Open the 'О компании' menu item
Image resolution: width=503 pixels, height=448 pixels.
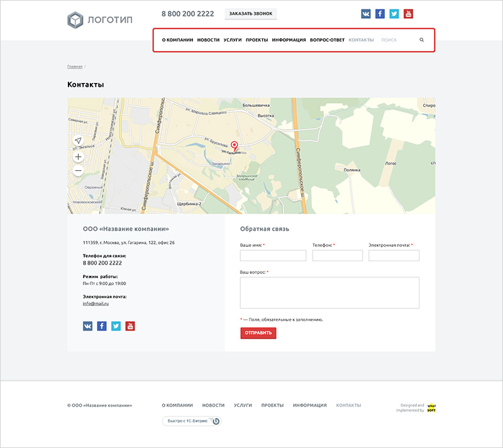click(177, 40)
